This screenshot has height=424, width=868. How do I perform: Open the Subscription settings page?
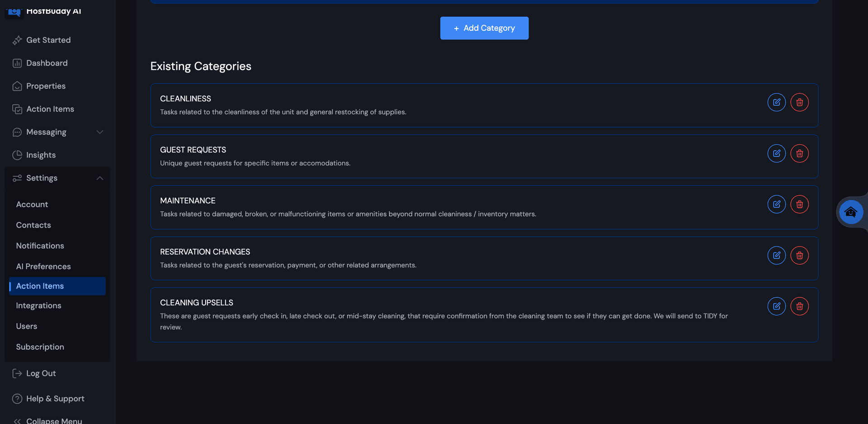coord(40,347)
